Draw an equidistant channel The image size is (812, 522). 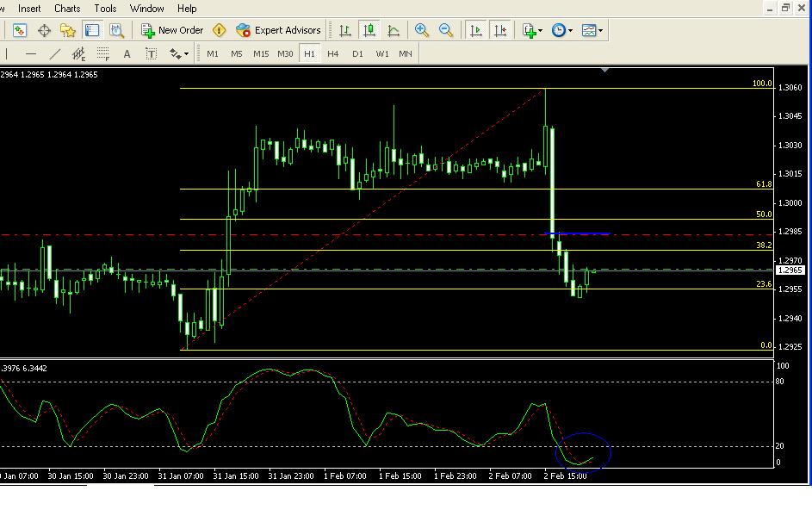click(79, 53)
